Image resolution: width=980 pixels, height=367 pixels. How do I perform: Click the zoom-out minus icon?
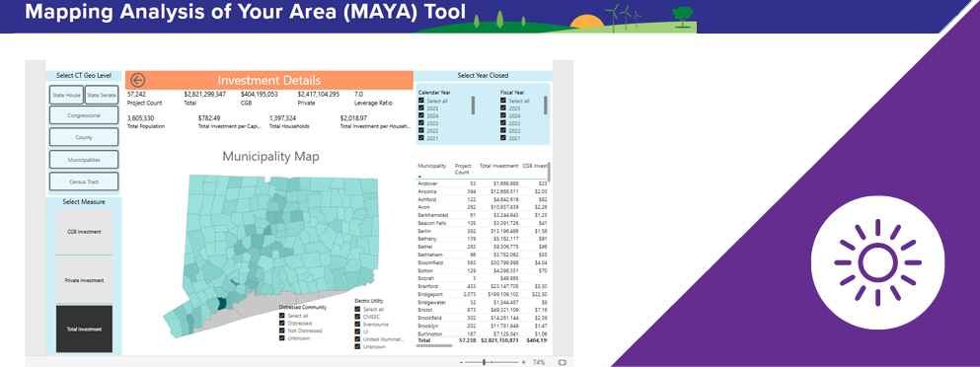461,362
